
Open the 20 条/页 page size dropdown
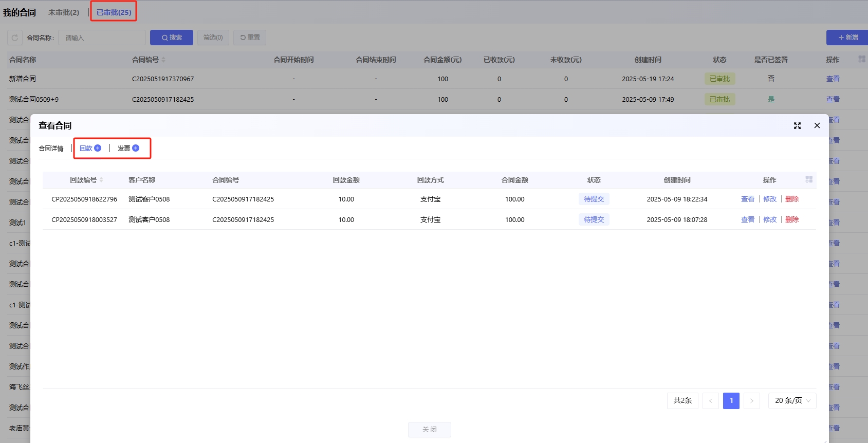tap(792, 400)
